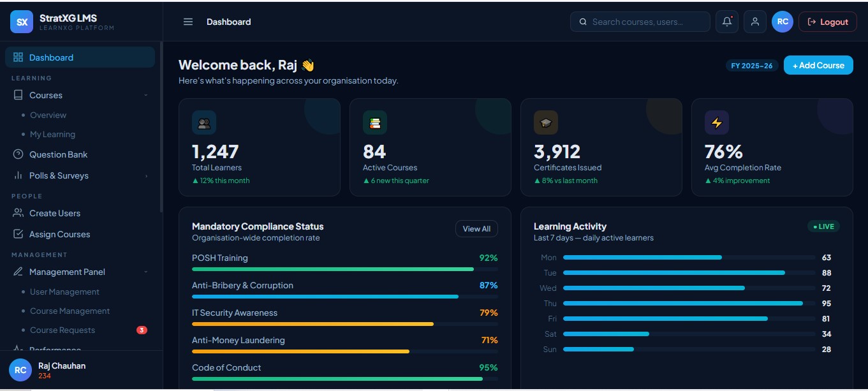The width and height of the screenshot is (868, 391).
Task: Expand the Polls & Surveys chevron
Action: (x=146, y=175)
